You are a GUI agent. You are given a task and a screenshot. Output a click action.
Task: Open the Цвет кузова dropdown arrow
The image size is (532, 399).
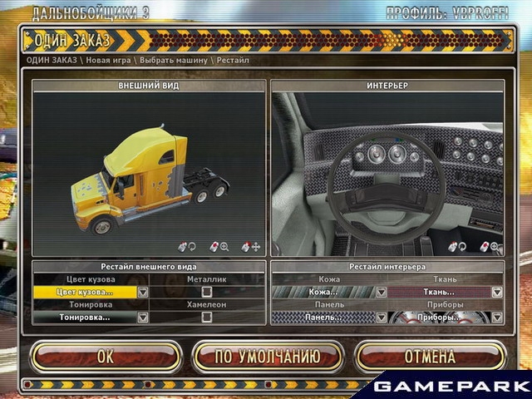[x=143, y=292]
